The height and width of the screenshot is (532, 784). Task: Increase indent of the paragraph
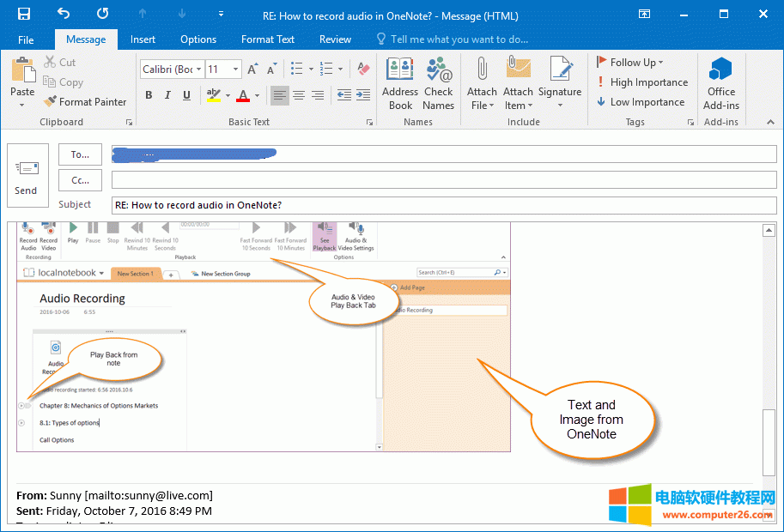point(365,95)
